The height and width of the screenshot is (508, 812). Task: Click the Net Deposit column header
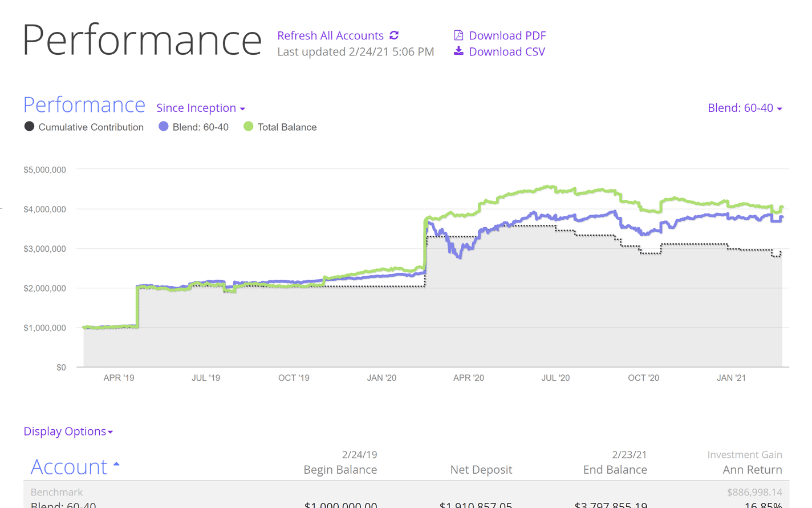[x=481, y=470]
